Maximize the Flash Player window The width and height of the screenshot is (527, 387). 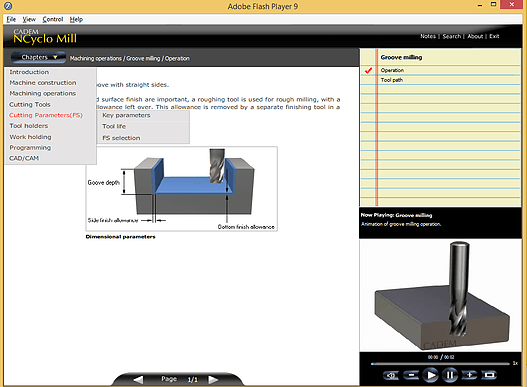(x=493, y=5)
